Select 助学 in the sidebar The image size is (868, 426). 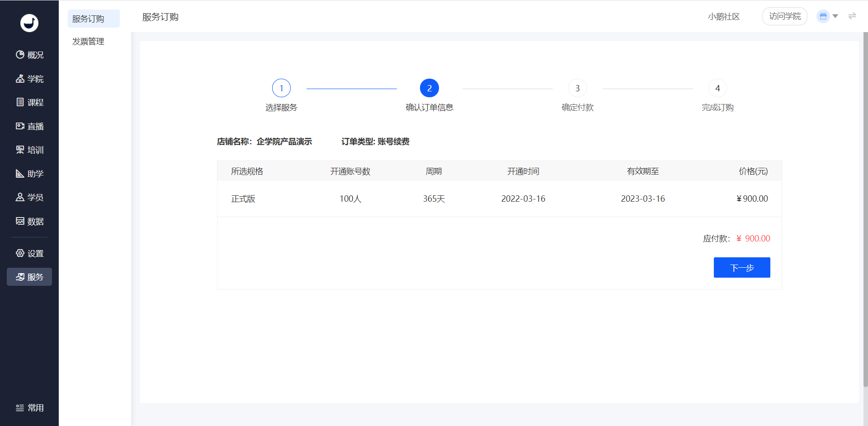(x=29, y=174)
